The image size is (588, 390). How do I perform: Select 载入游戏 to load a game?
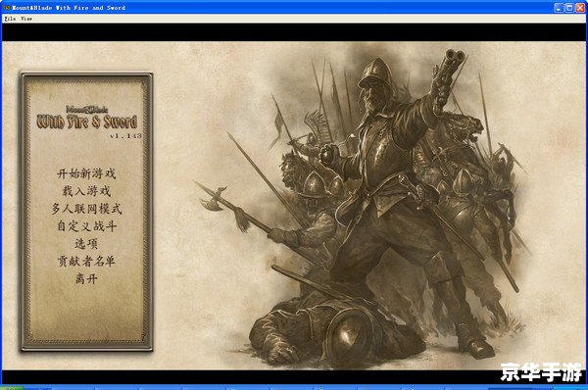(x=86, y=191)
